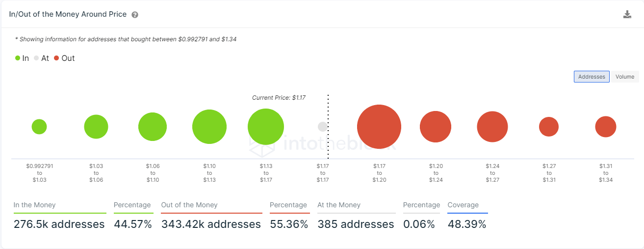The image size is (644, 249).
Task: Click the red $1.20 to $1.24 bubble
Action: tap(436, 127)
